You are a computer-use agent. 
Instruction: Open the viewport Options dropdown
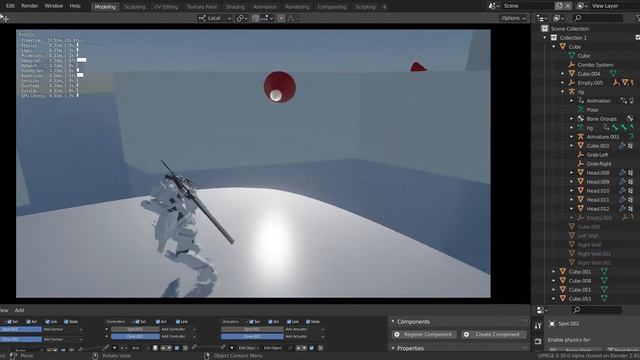[513, 18]
